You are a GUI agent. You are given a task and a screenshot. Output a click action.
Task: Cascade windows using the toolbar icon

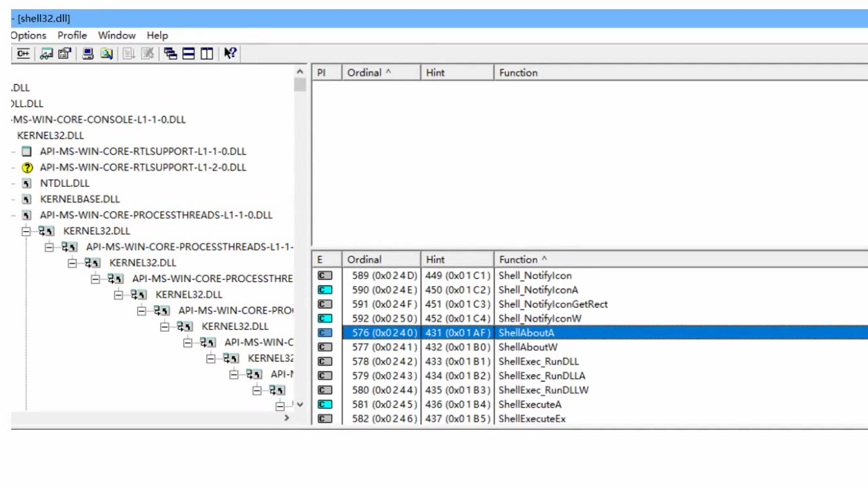(x=171, y=54)
